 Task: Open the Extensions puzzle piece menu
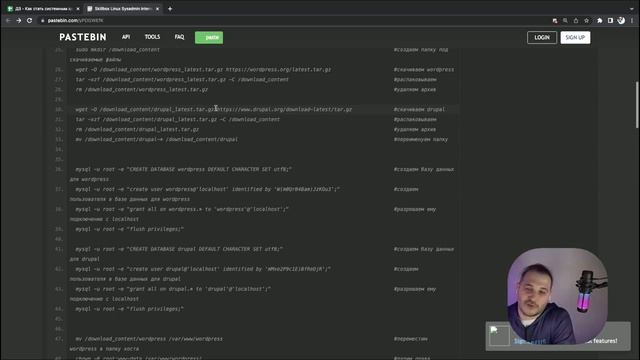[x=600, y=20]
